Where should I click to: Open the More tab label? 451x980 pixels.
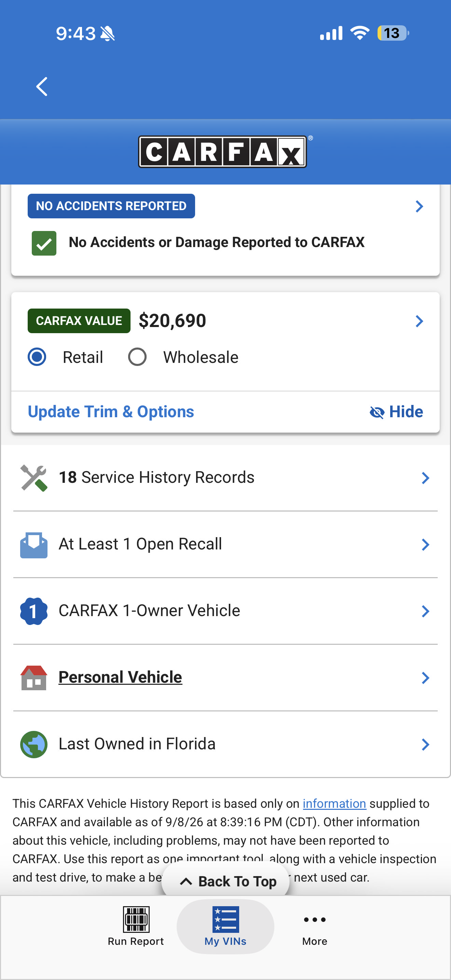click(x=314, y=941)
